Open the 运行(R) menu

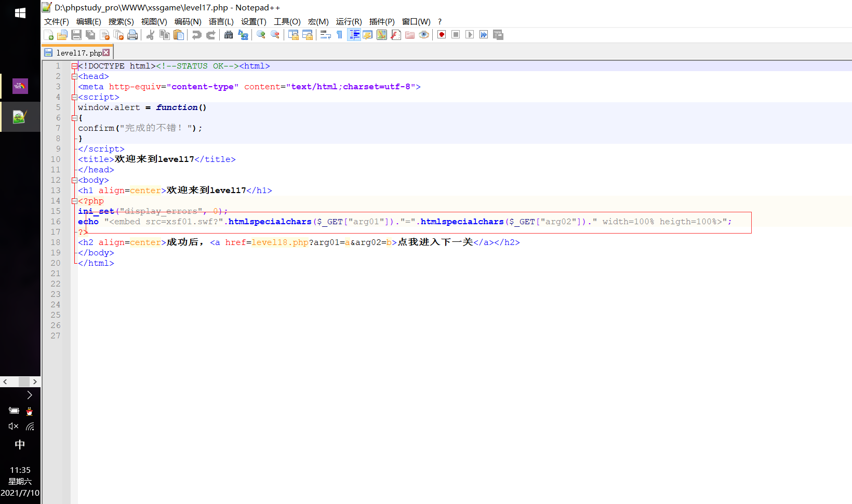point(349,21)
